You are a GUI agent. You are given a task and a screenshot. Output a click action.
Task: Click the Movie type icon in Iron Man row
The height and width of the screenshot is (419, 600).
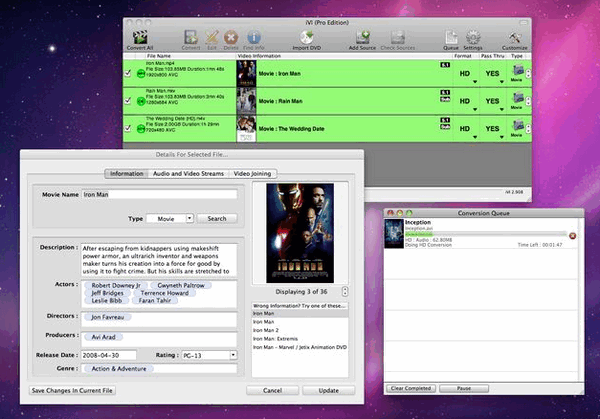tap(517, 71)
